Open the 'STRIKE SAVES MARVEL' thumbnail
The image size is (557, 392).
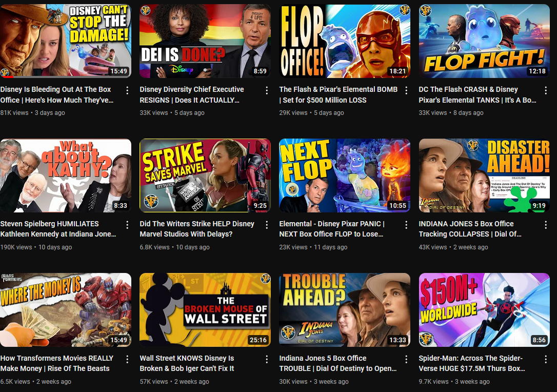click(x=205, y=175)
